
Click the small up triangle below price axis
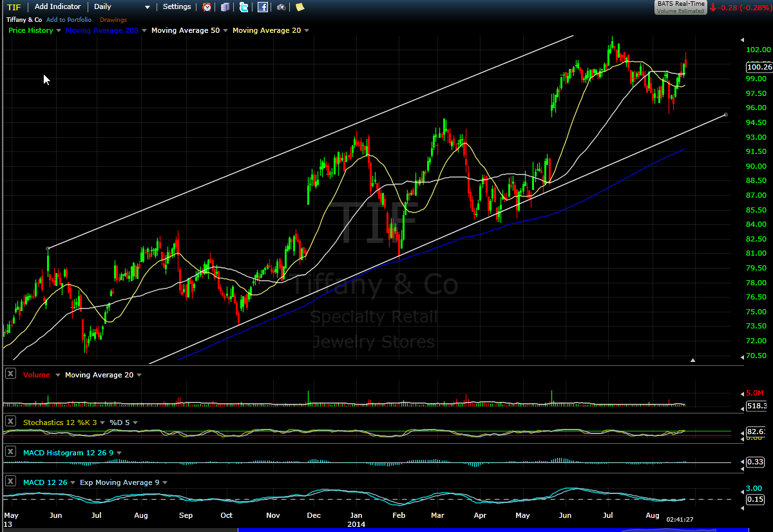click(x=693, y=360)
